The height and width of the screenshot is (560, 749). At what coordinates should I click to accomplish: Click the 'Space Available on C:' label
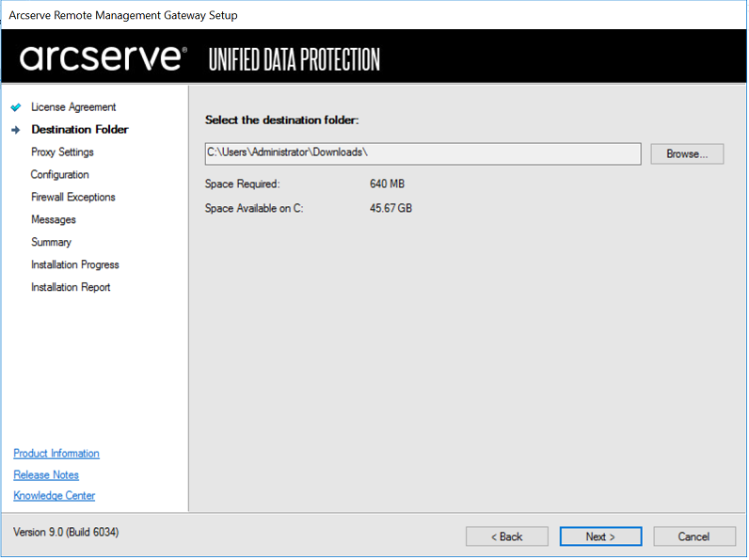(x=254, y=208)
